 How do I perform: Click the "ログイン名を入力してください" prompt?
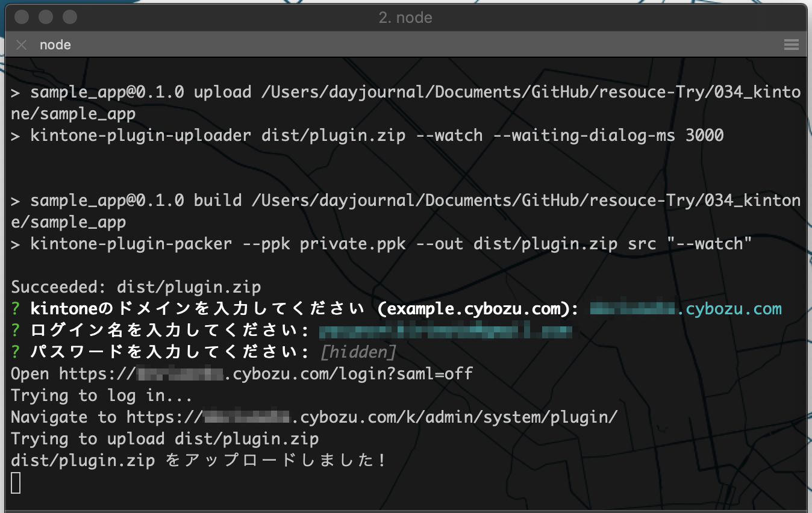coord(169,331)
